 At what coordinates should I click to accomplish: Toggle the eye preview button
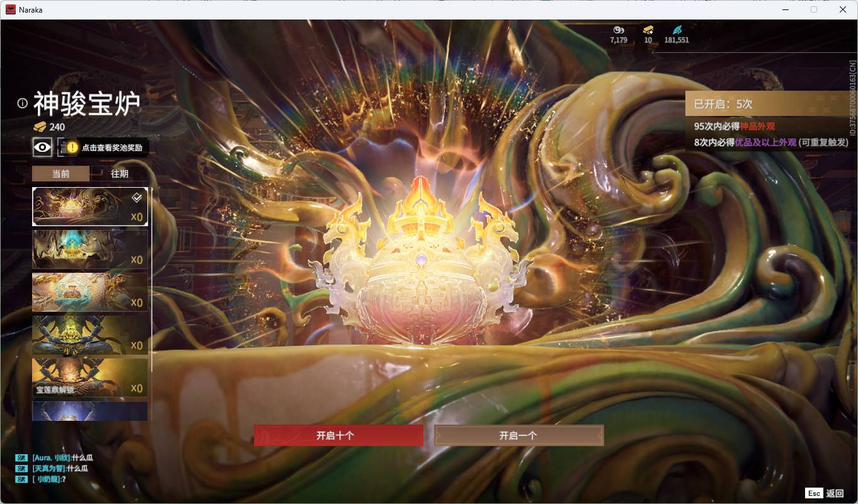coord(43,147)
